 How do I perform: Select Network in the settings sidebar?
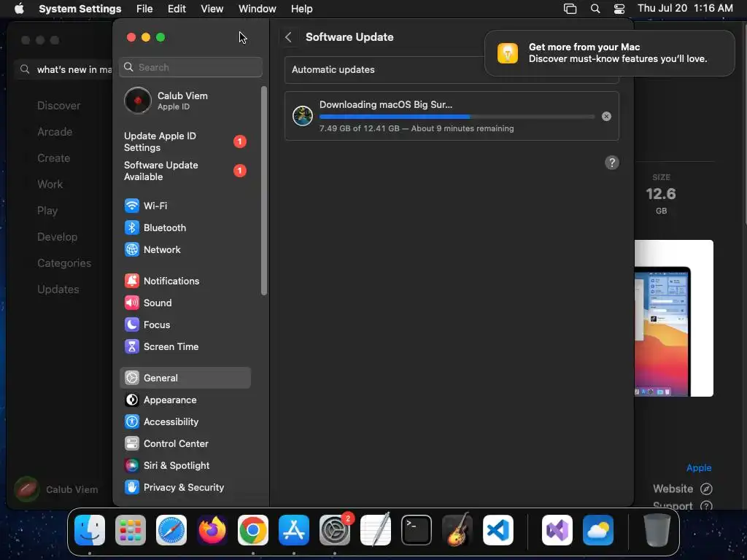click(185, 249)
